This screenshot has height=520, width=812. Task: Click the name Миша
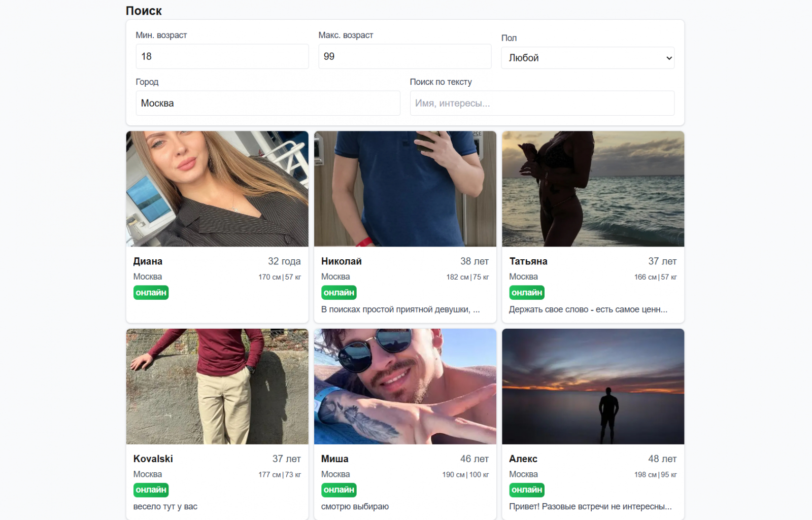pos(334,459)
